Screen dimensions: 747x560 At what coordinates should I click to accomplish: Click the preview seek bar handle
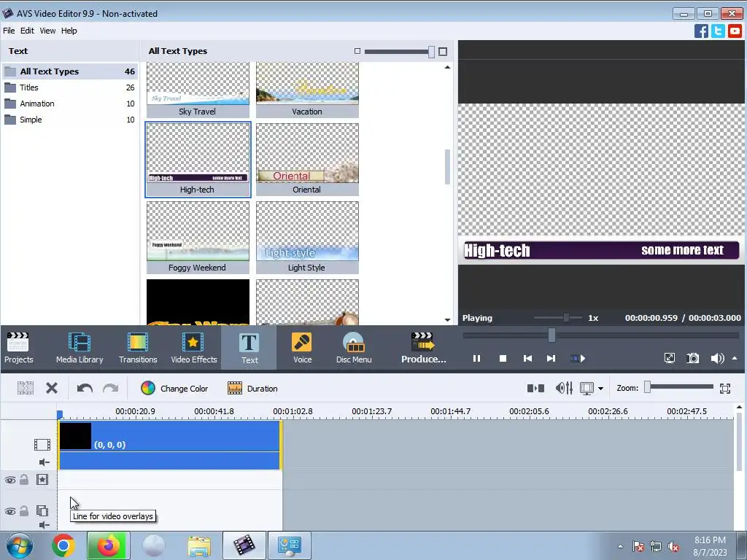pos(551,335)
